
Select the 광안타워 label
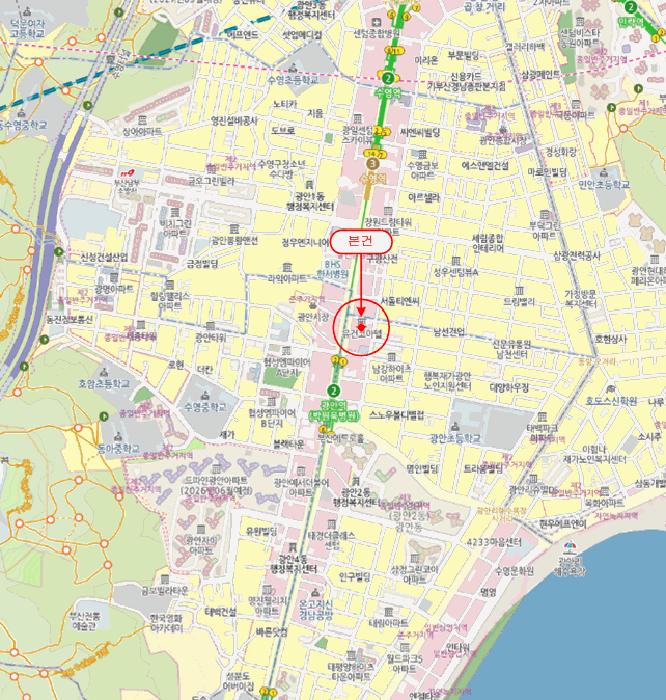(211, 338)
